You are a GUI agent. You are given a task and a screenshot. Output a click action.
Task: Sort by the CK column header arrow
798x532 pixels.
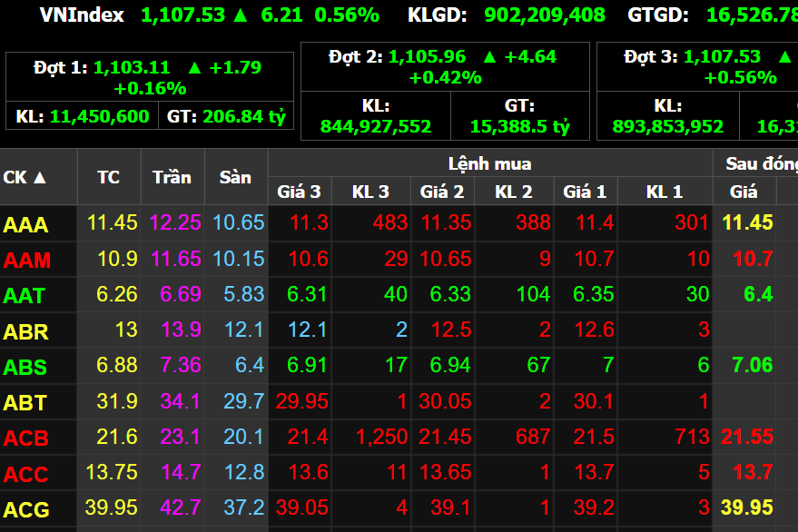39,177
